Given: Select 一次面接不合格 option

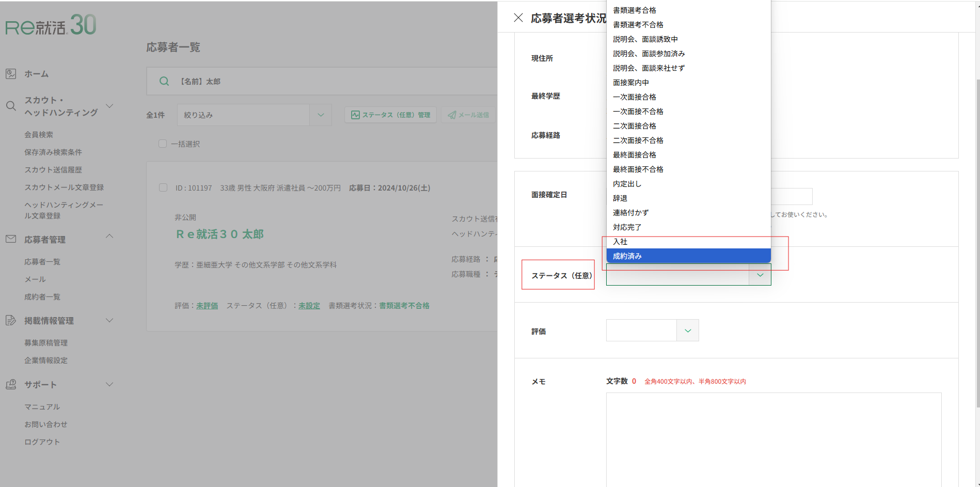Looking at the screenshot, I should pyautogui.click(x=689, y=112).
